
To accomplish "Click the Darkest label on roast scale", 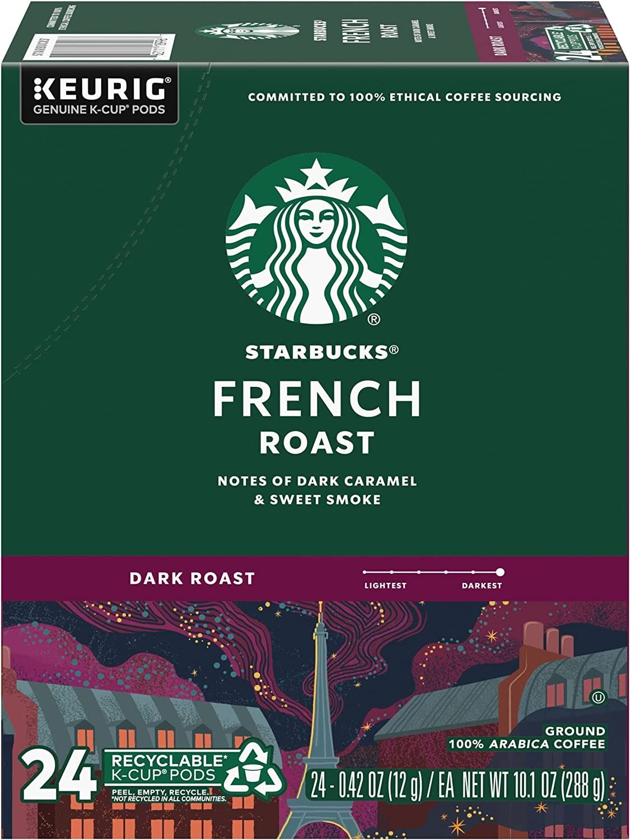I will [x=482, y=586].
